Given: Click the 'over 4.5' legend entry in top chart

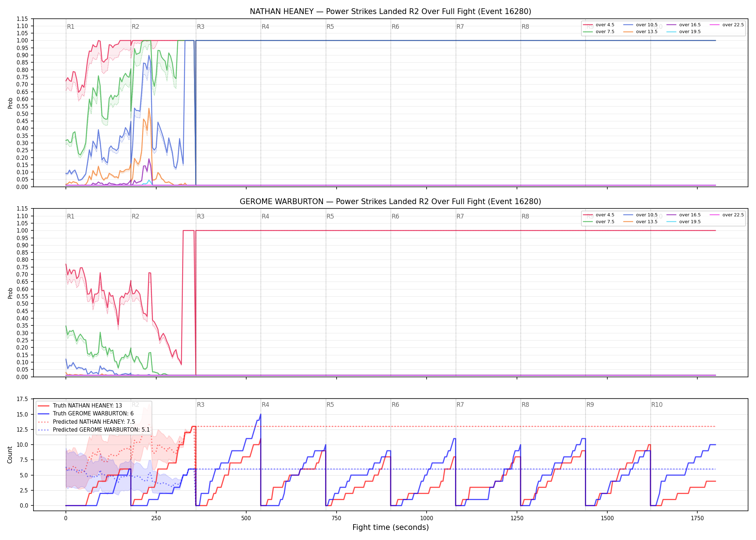Looking at the screenshot, I should point(599,25).
